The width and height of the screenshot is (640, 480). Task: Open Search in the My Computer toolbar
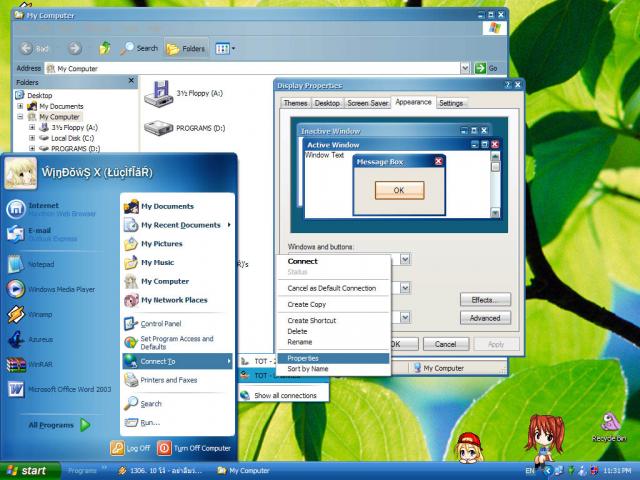[x=139, y=49]
